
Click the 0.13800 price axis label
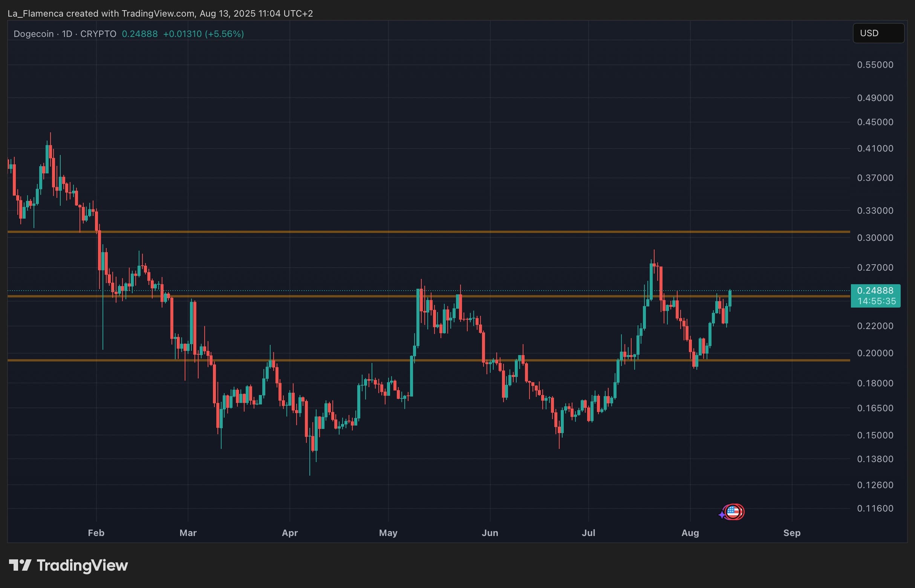tap(875, 459)
